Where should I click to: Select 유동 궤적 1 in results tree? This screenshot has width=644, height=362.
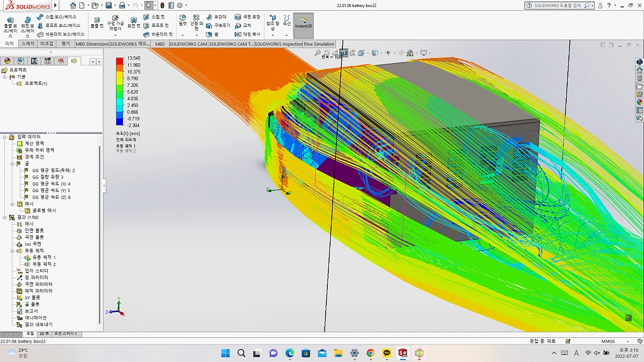pos(43,257)
